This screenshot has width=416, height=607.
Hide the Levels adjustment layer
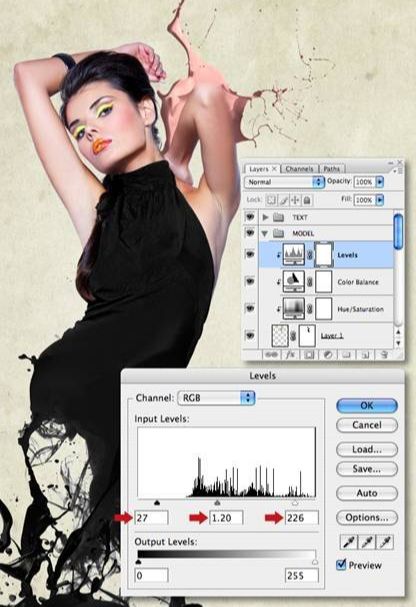tap(250, 254)
